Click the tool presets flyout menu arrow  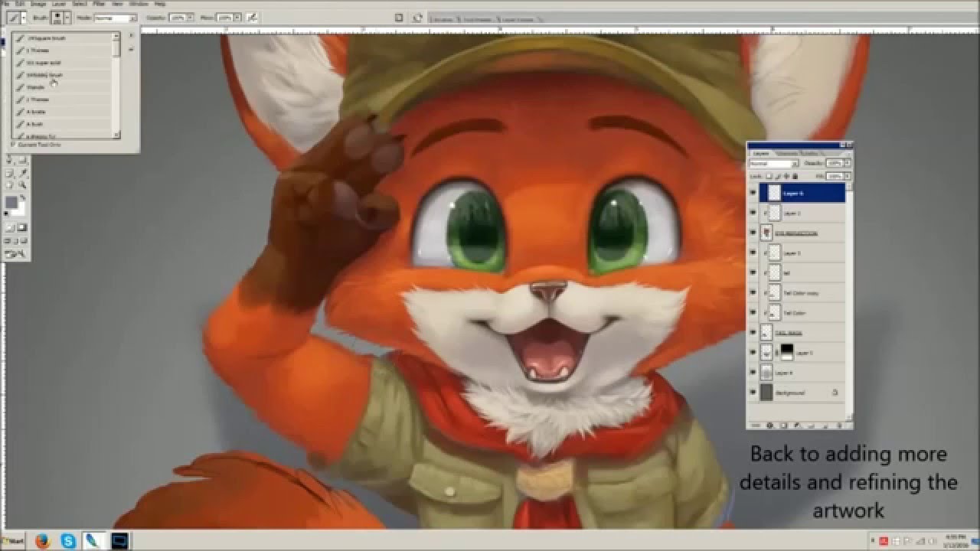tap(131, 35)
